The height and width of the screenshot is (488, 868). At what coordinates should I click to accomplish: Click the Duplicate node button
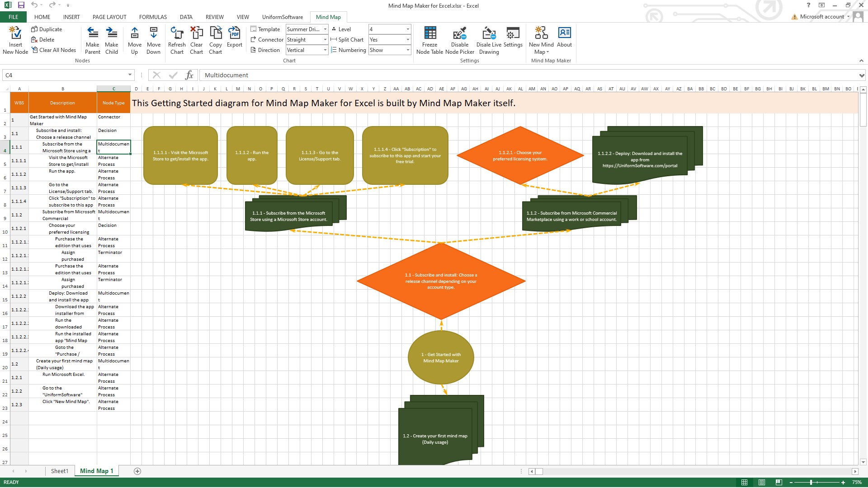(x=47, y=29)
